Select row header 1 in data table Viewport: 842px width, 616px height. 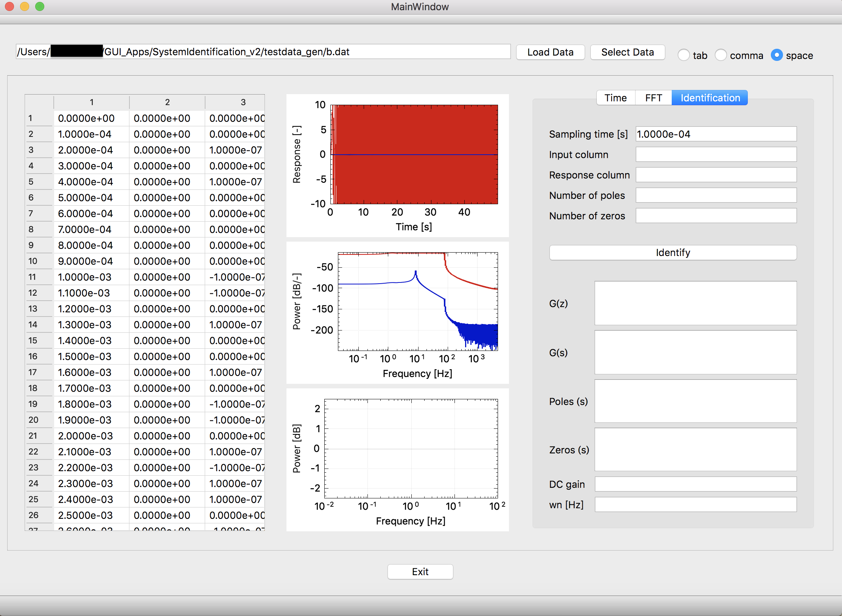pos(39,118)
